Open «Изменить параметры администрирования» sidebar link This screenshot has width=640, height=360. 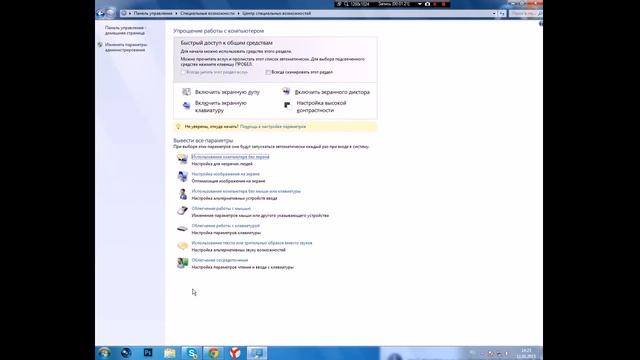(126, 47)
